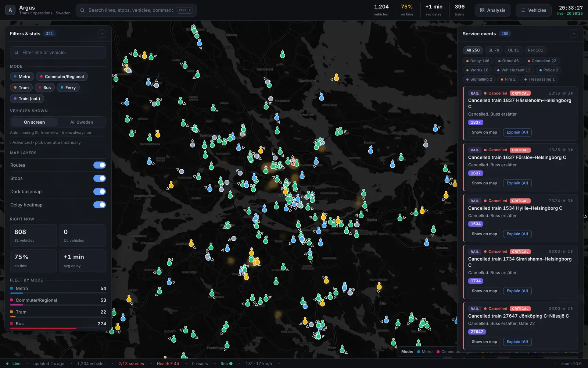Select the All 250 events tab
588x368 pixels.
pos(473,50)
